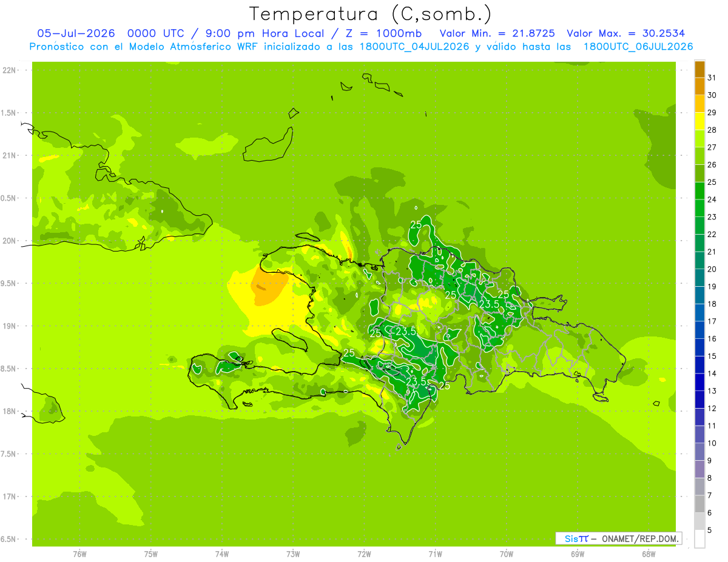Click the 72W longitude label
728x562 pixels.
(365, 554)
